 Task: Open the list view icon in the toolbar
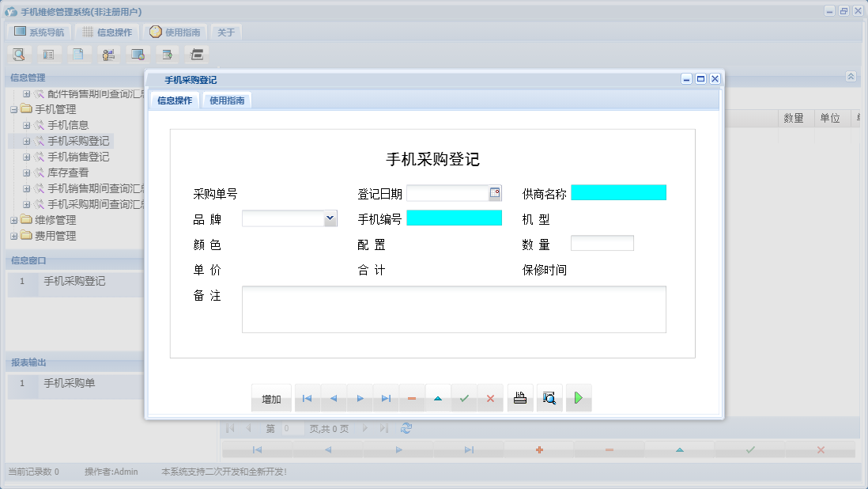47,54
